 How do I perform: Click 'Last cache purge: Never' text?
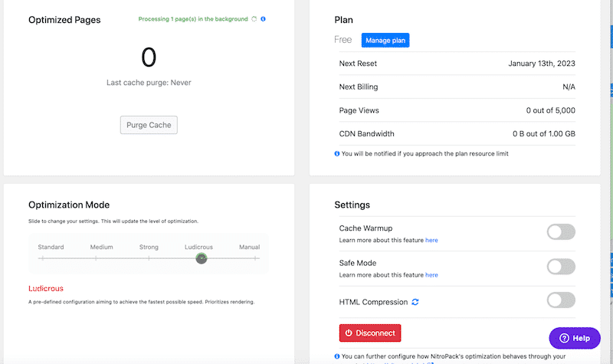click(149, 83)
